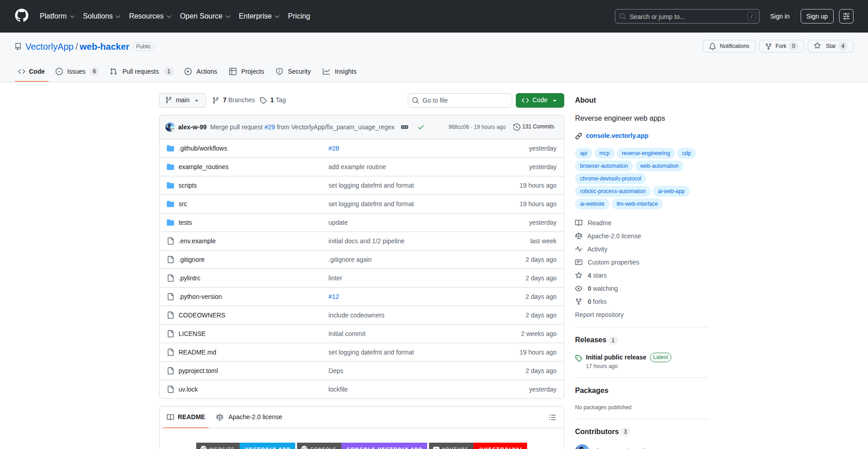Open the console.vectorly.app link

point(617,136)
